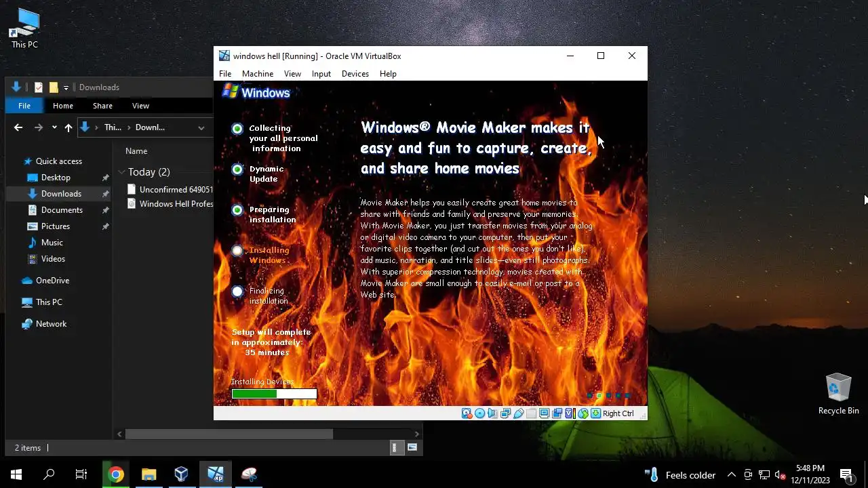This screenshot has height=488, width=868.
Task: Click the forward arrow in File Explorer
Action: click(x=39, y=127)
